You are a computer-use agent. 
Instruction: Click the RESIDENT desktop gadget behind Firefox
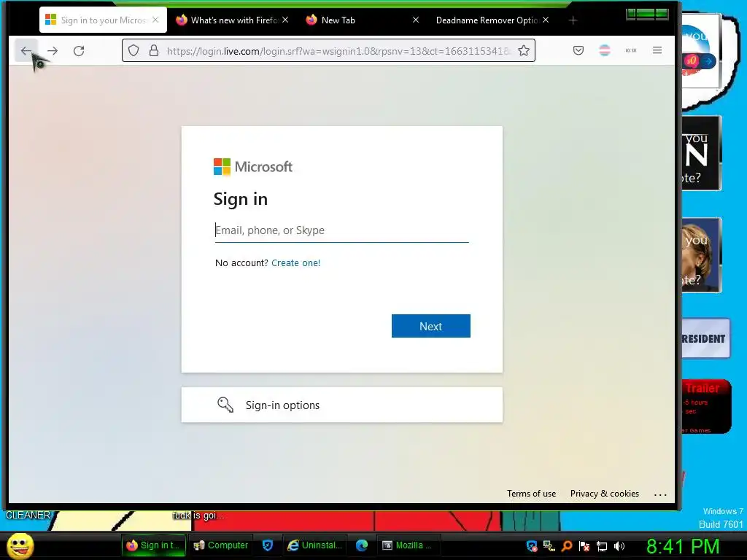pyautogui.click(x=705, y=338)
